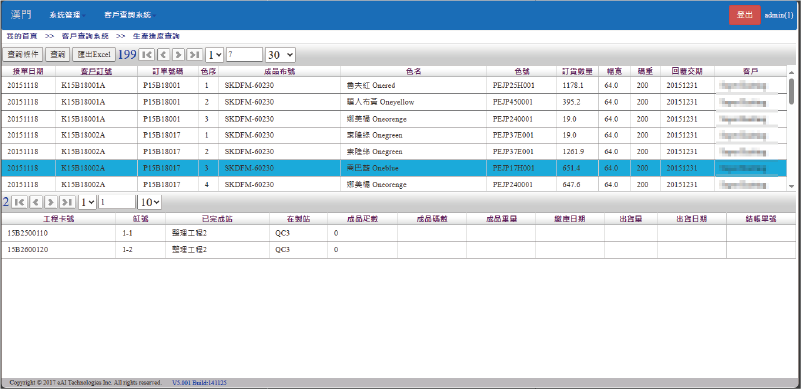Click the 客戶 column header
The width and height of the screenshot is (801, 389).
coord(750,72)
